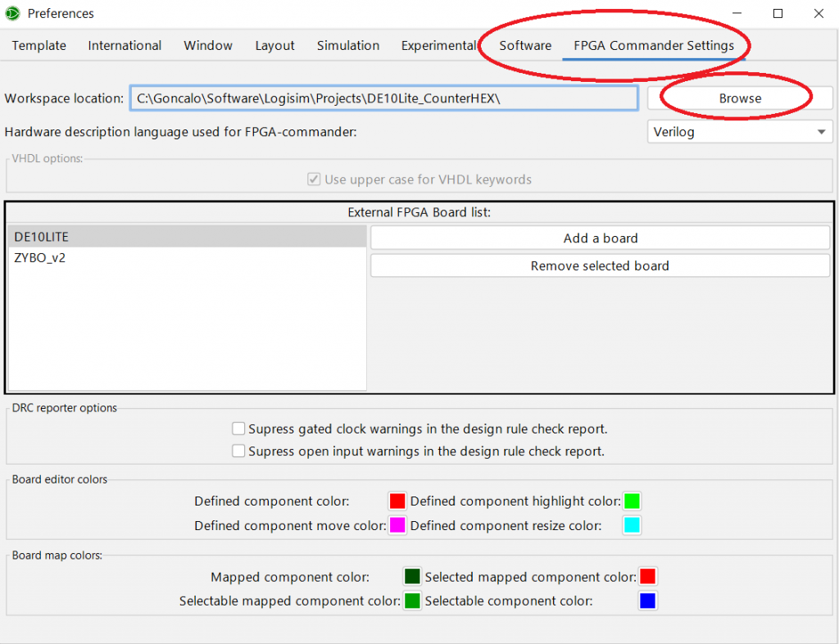Open the Defined component move color swatch
This screenshot has height=644, width=839.
pyautogui.click(x=397, y=525)
